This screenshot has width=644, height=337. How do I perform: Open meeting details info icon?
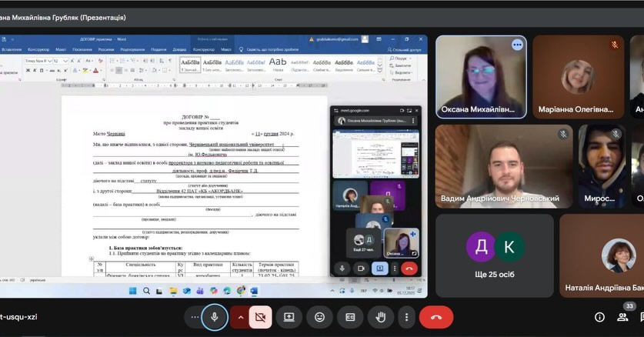pos(599,317)
